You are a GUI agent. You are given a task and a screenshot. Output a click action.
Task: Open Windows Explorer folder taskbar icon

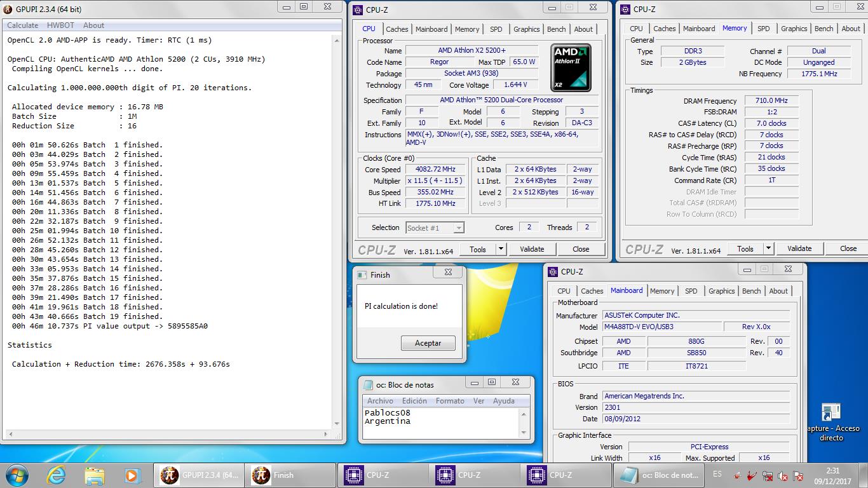click(x=95, y=475)
